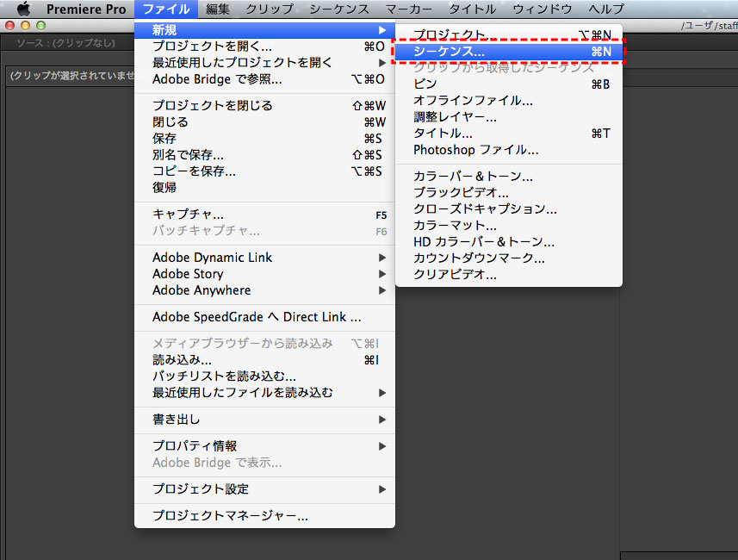Screen dimensions: 738x560
Task: Expand プロジェクト設定 submenu
Action: click(x=264, y=489)
